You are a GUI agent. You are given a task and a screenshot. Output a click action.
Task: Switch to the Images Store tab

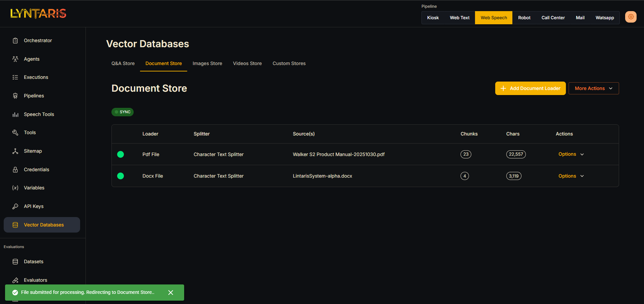pos(207,63)
